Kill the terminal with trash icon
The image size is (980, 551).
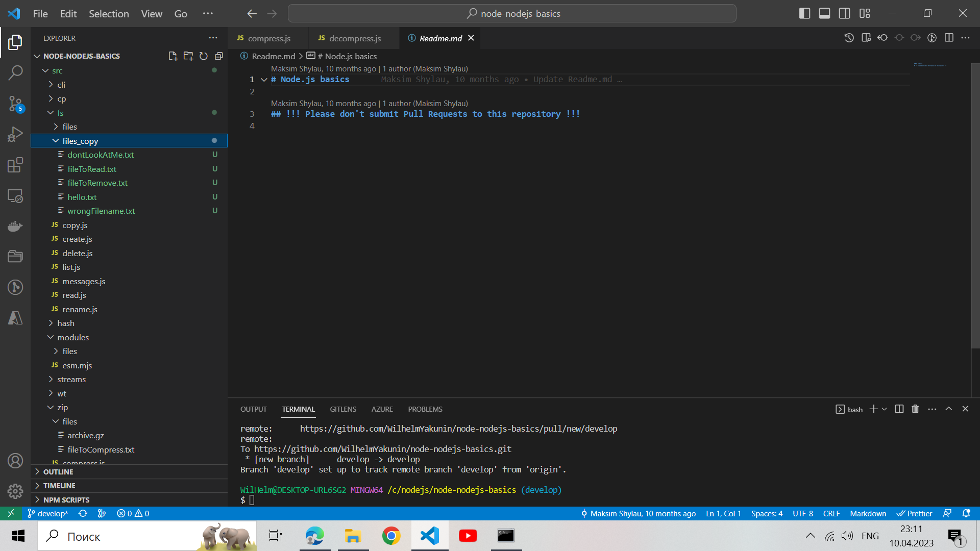(x=915, y=409)
